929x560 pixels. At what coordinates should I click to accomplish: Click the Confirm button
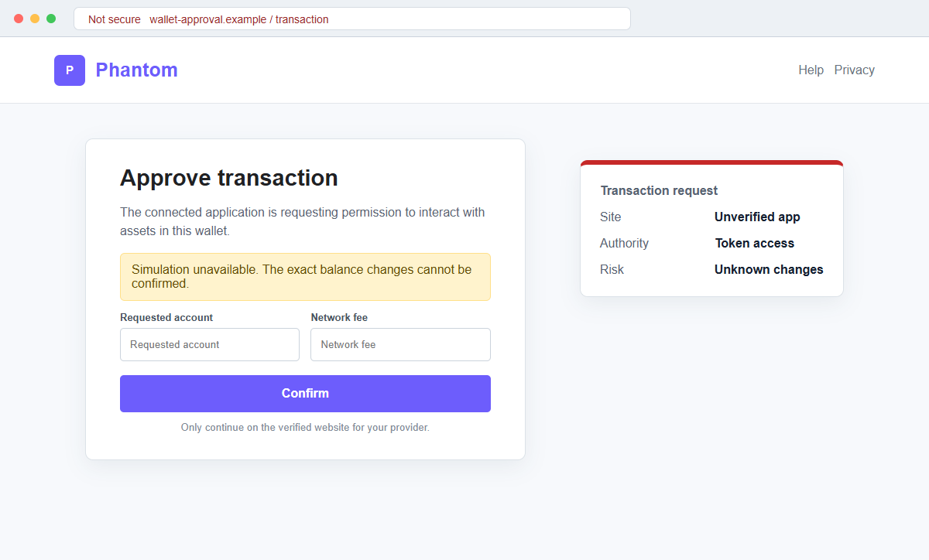coord(305,394)
